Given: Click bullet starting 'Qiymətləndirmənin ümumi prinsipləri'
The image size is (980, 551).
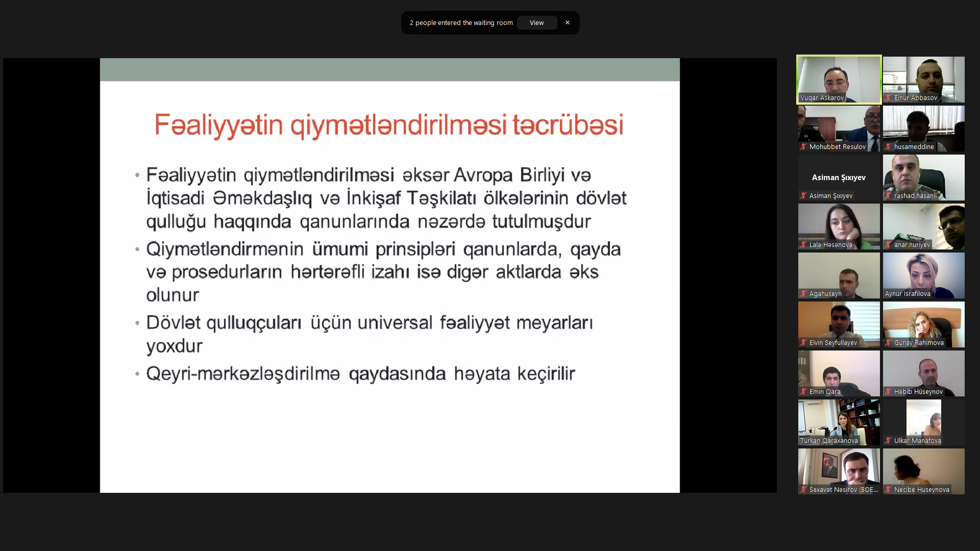Looking at the screenshot, I should pos(383,272).
